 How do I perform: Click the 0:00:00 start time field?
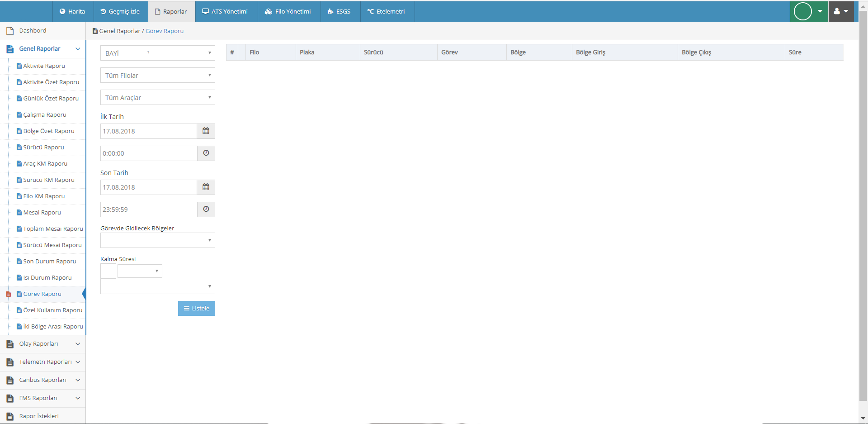149,153
